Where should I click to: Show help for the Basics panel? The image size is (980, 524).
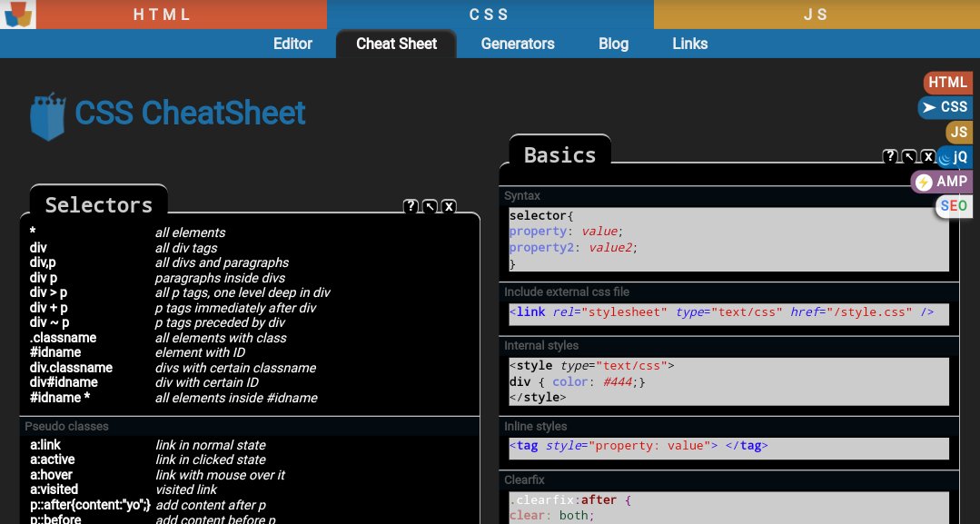coord(889,156)
